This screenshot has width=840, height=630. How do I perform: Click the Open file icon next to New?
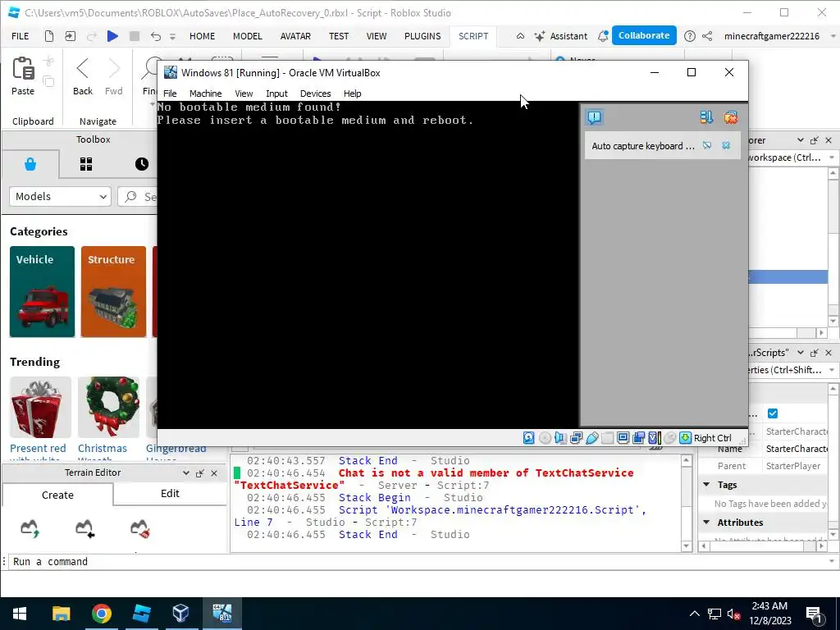click(x=71, y=36)
